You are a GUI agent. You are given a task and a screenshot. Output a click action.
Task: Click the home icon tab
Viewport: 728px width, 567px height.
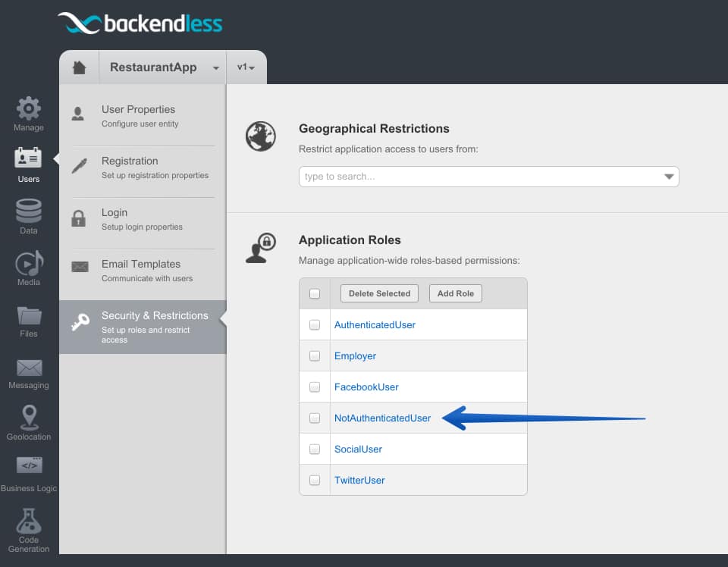click(80, 67)
